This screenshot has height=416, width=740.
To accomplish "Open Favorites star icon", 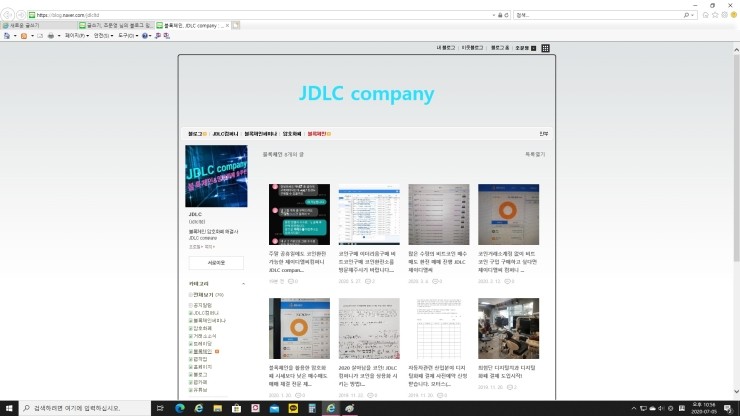I will point(715,15).
